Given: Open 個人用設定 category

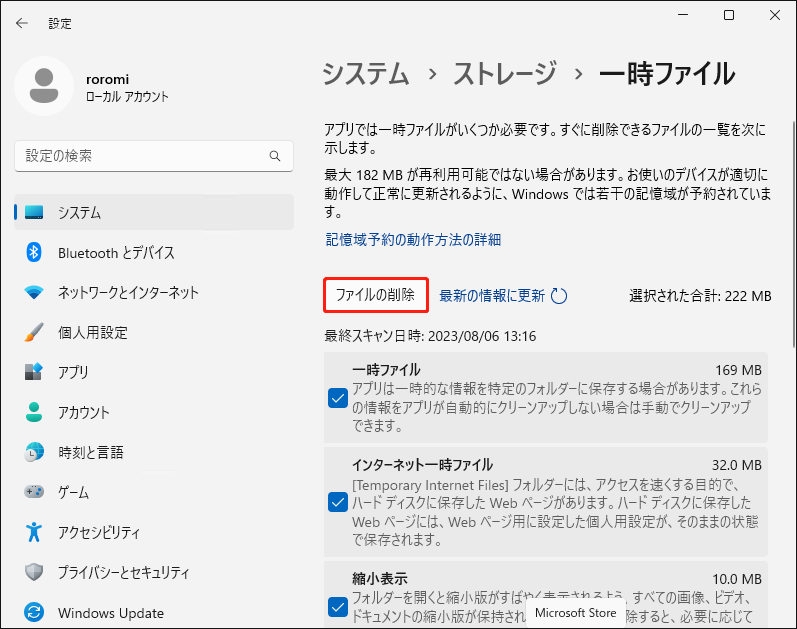Looking at the screenshot, I should 154,332.
